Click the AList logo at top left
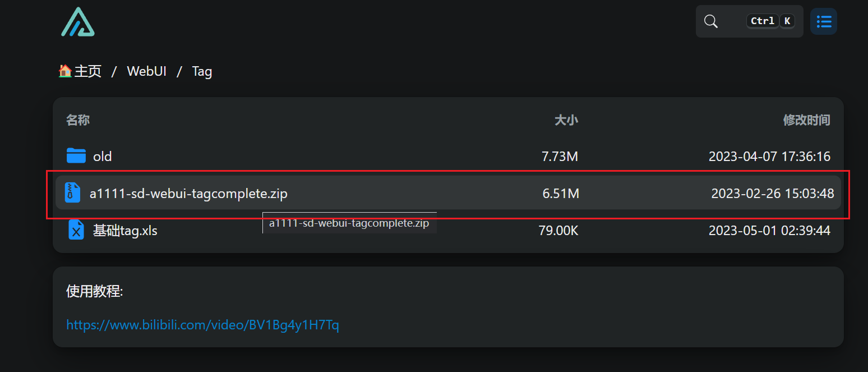This screenshot has height=372, width=868. point(78,22)
